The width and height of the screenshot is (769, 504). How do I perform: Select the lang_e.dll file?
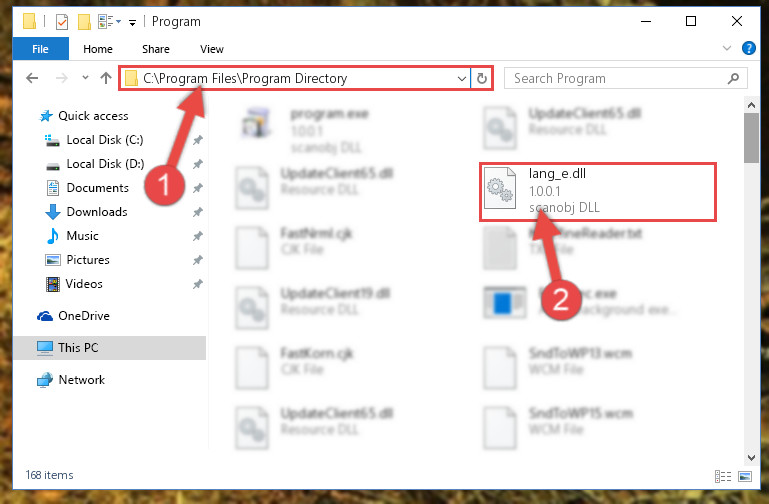pyautogui.click(x=598, y=192)
